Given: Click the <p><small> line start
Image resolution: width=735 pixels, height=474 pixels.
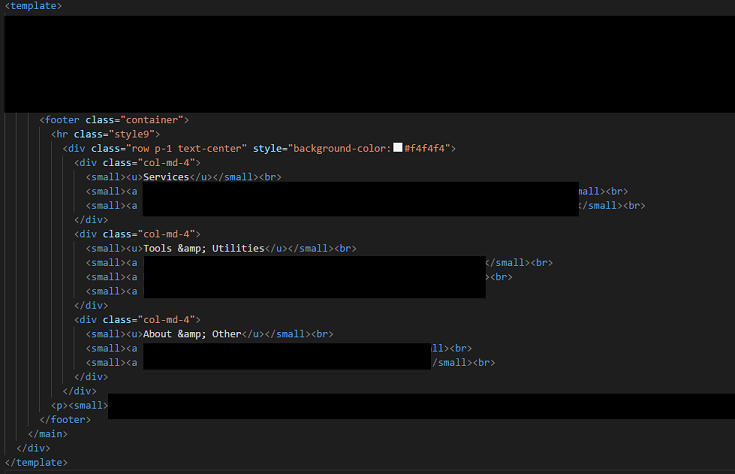Looking at the screenshot, I should 79,406.
